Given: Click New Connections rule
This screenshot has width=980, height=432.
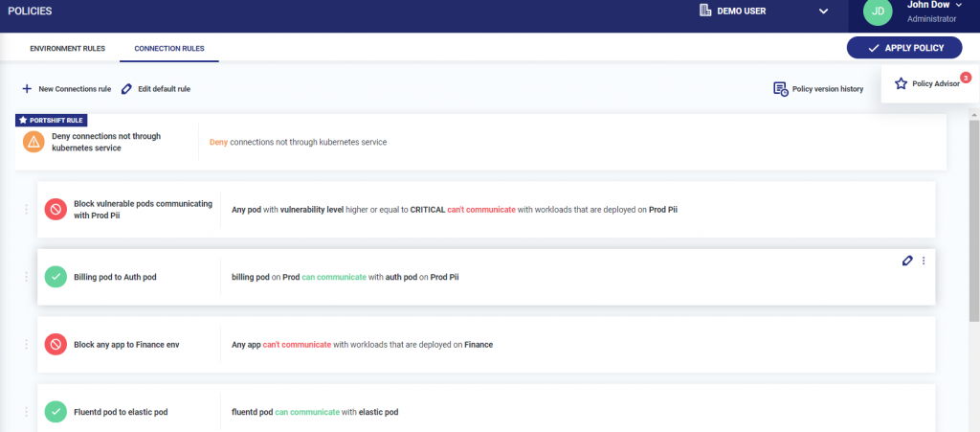Looking at the screenshot, I should (67, 89).
